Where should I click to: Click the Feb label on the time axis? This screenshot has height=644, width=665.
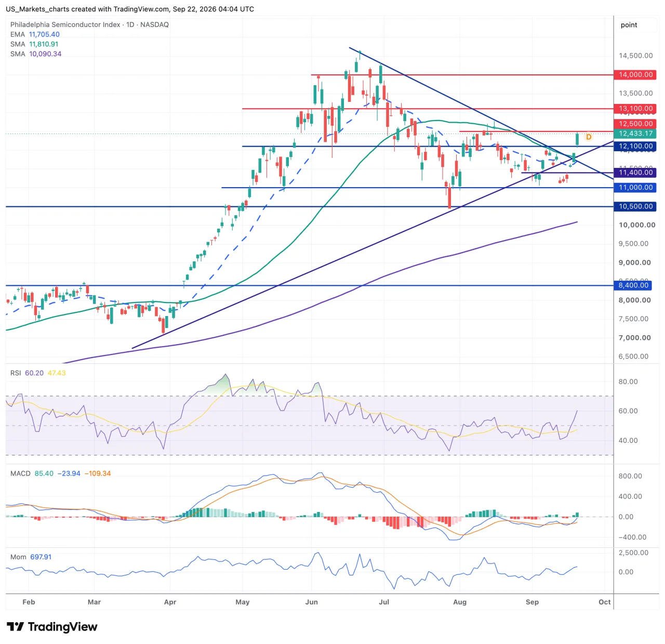pyautogui.click(x=29, y=602)
